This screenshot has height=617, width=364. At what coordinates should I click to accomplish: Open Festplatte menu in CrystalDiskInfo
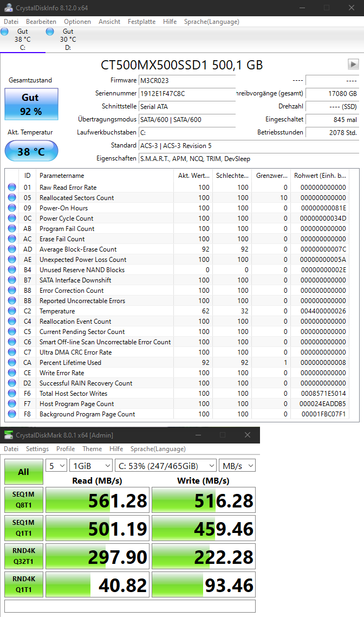click(141, 22)
